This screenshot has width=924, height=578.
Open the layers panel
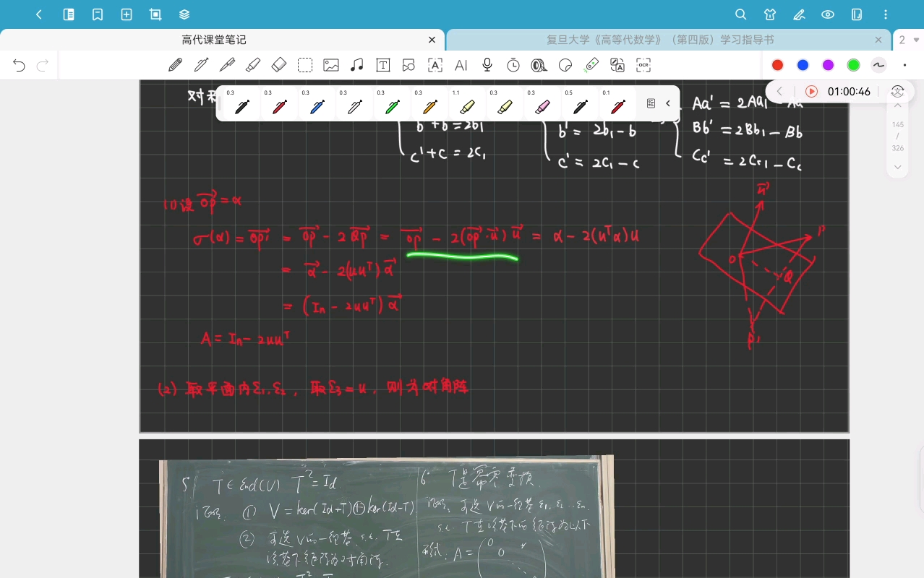[184, 14]
